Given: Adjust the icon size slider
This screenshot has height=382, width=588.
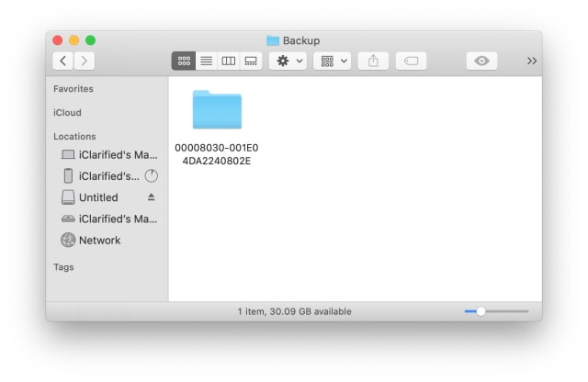Looking at the screenshot, I should coord(481,311).
